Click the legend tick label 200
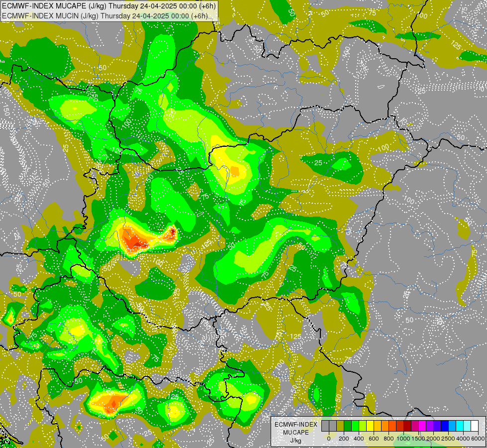 click(344, 439)
